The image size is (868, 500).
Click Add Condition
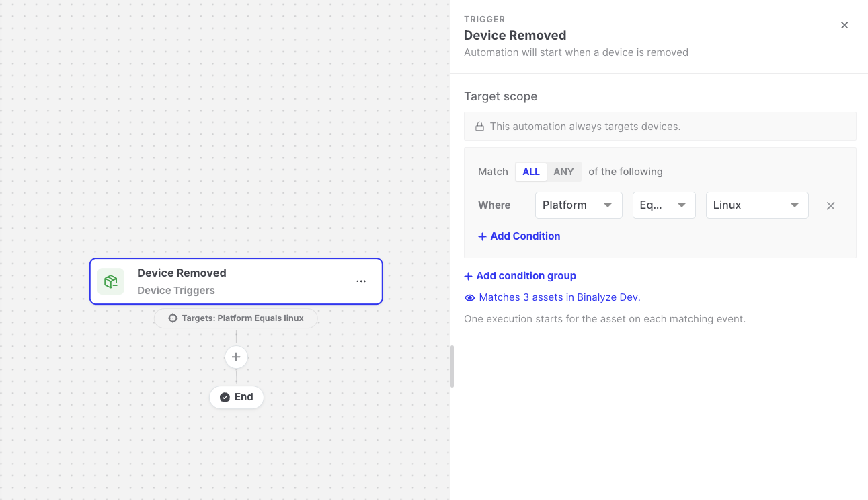pos(519,236)
